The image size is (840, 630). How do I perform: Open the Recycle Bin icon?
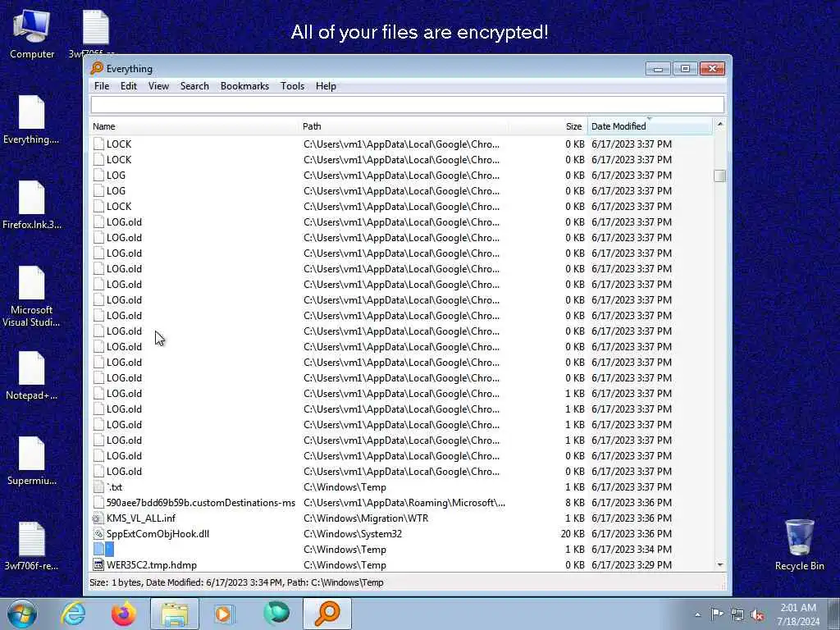click(x=799, y=545)
